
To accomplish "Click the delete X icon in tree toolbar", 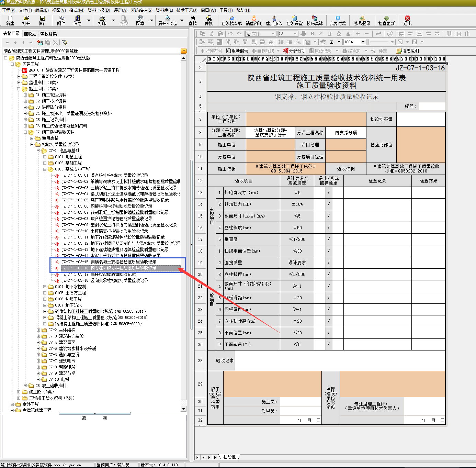I will [x=55, y=43].
